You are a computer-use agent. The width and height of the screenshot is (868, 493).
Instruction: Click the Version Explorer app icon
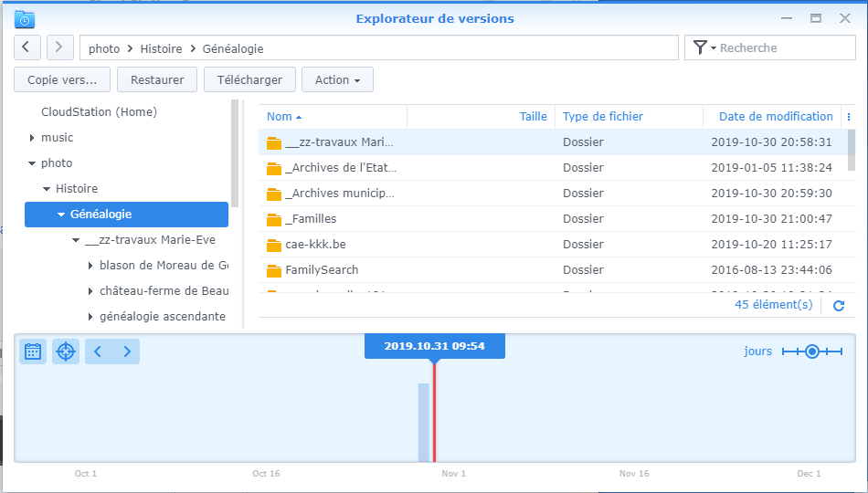pos(25,19)
